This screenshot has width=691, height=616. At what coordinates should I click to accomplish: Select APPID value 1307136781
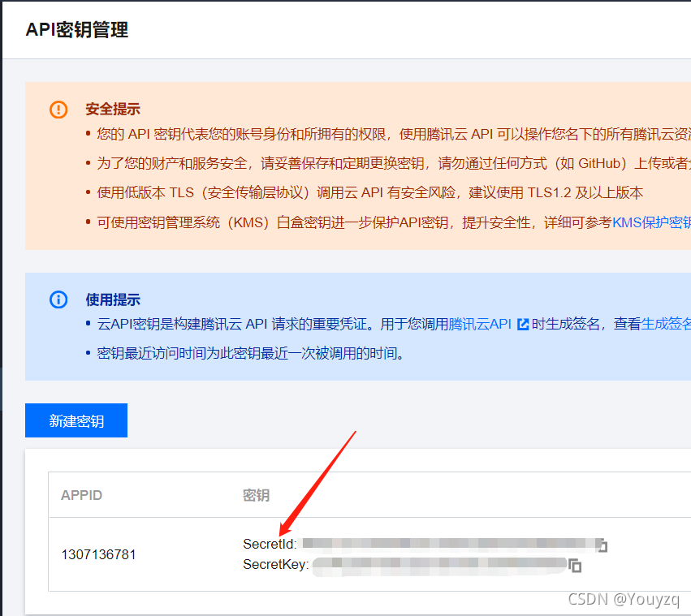tap(99, 554)
